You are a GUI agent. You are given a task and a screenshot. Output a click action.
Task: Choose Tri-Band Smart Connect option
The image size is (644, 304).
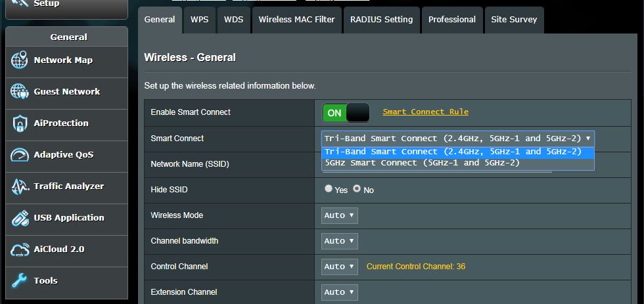pos(457,152)
